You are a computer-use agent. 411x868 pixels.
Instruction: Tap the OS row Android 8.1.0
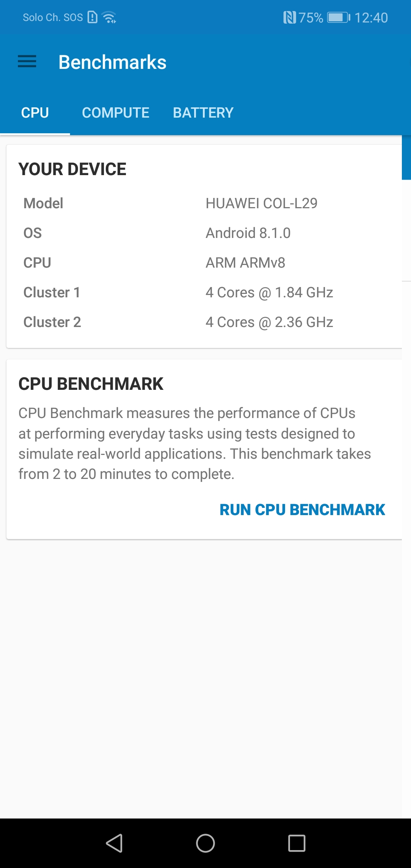(205, 233)
